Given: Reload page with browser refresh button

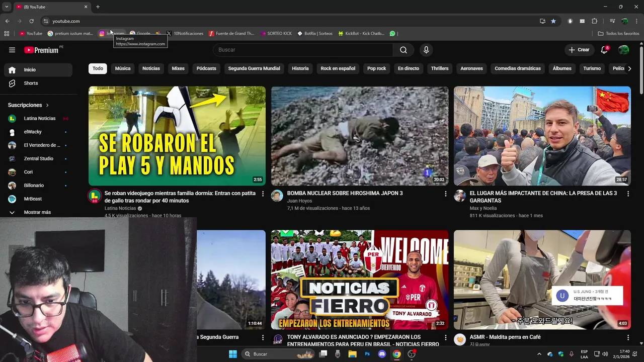Looking at the screenshot, I should (x=31, y=21).
